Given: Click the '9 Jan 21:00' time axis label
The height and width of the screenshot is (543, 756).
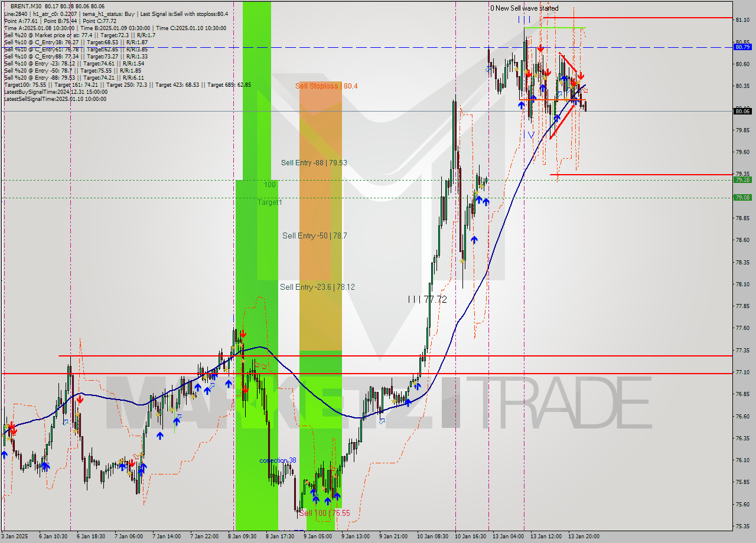Looking at the screenshot, I should (393, 537).
